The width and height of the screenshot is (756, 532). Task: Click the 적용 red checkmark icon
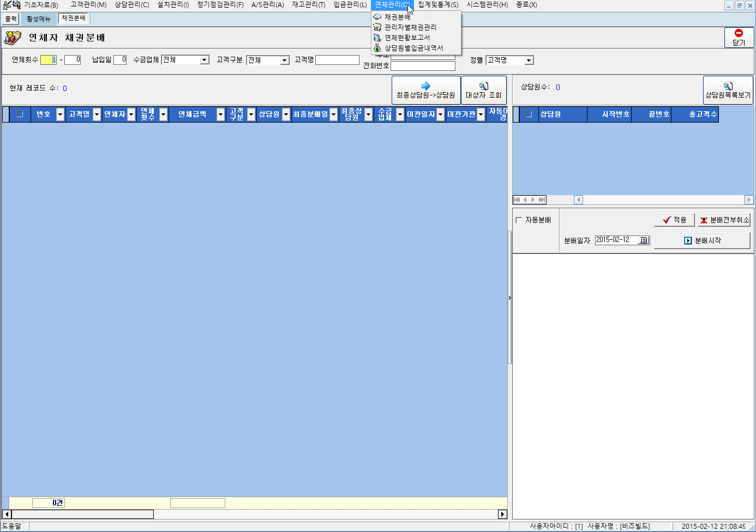click(667, 220)
